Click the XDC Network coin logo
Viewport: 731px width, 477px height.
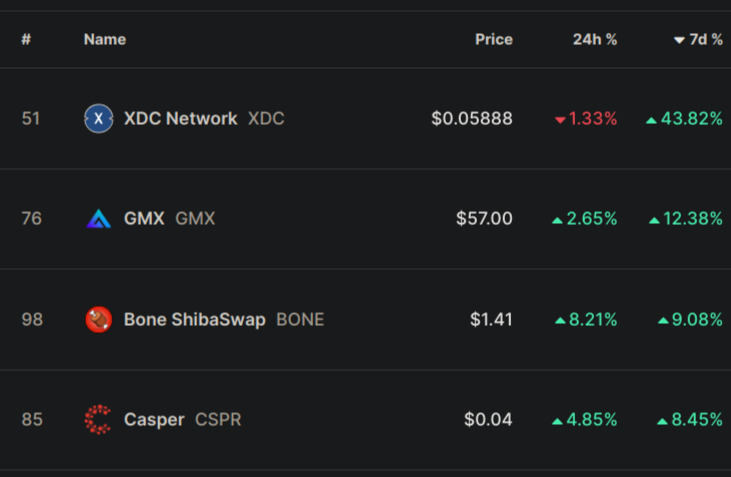click(x=98, y=118)
